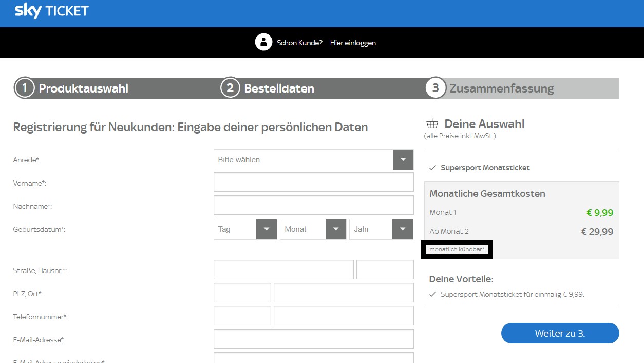Click the Telefonnummer area code field
The width and height of the screenshot is (644, 363).
click(x=242, y=316)
